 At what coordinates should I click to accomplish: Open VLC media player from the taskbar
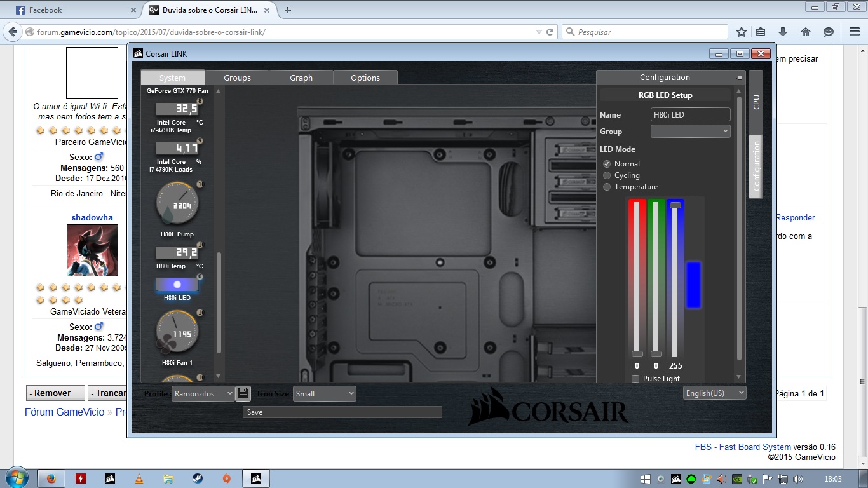click(x=139, y=478)
